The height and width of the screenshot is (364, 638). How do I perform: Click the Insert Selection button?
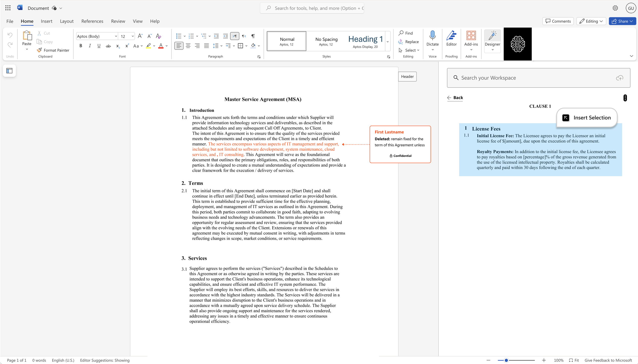(x=586, y=118)
